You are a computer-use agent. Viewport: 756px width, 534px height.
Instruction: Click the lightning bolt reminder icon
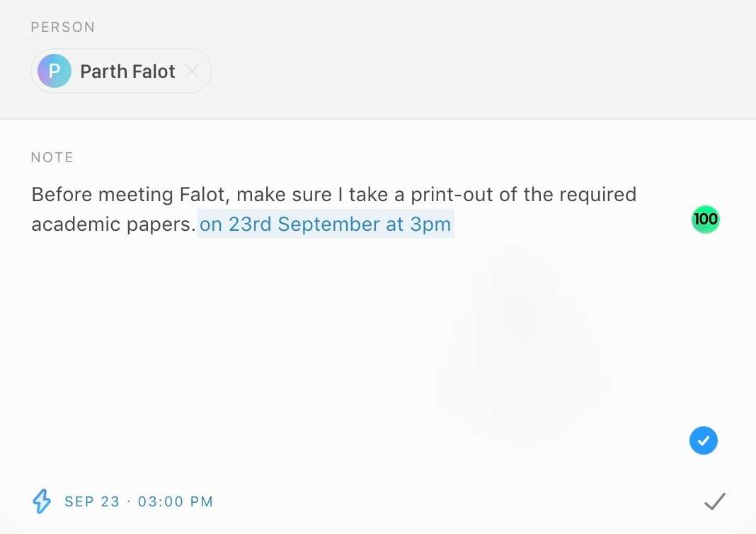pyautogui.click(x=42, y=501)
